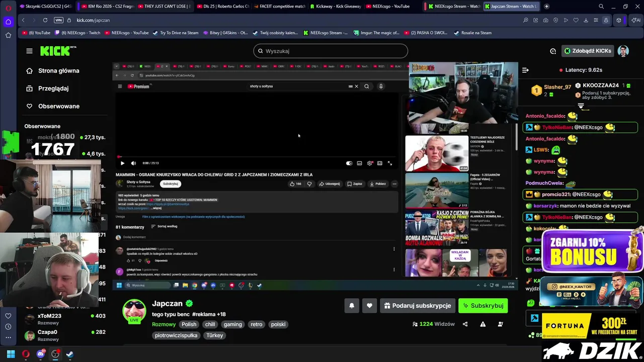The image size is (644, 362).
Task: Open a new browser tab
Action: [546, 7]
